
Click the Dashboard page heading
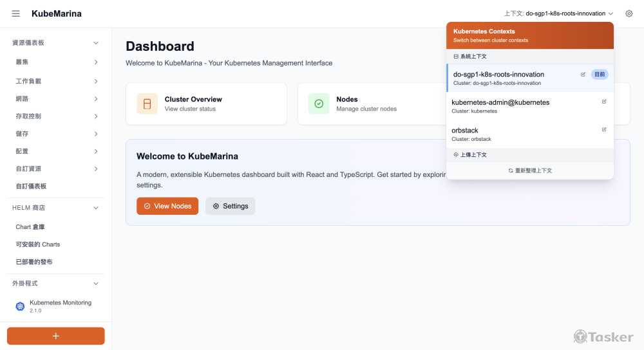pos(160,46)
